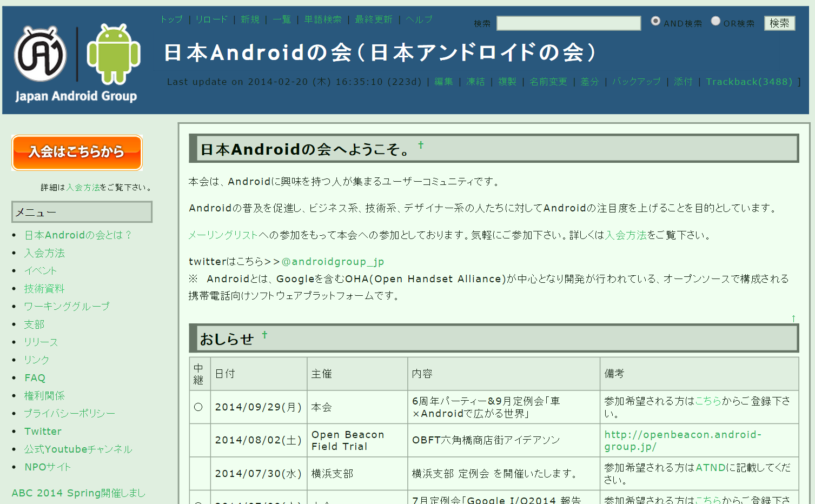Open the ヘルプ link
Screen dimensions: 815x504
tap(419, 19)
